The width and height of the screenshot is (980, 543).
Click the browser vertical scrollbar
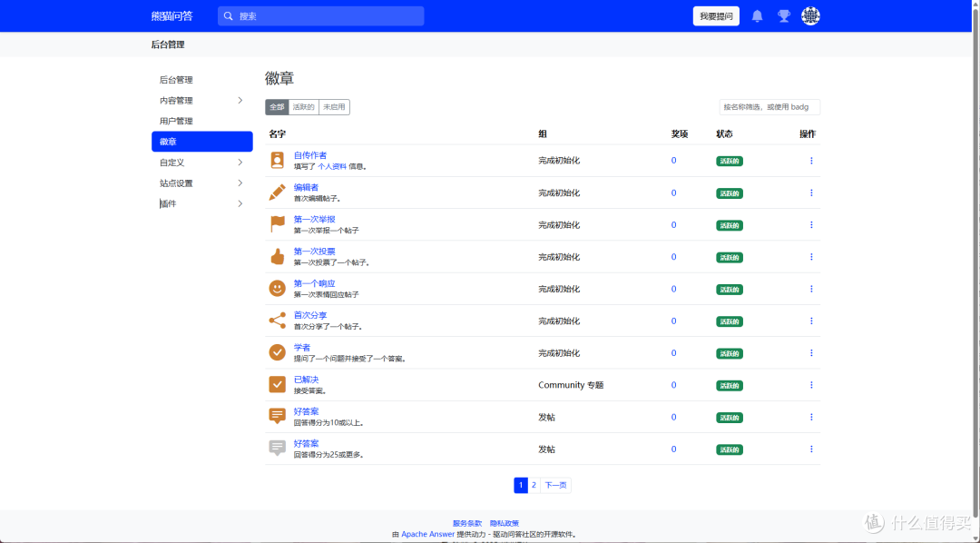[x=975, y=262]
